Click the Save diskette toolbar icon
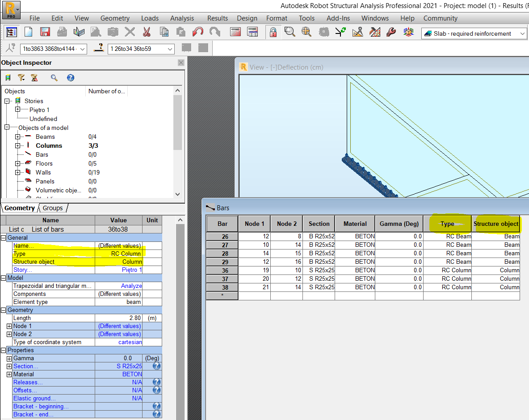 point(45,32)
